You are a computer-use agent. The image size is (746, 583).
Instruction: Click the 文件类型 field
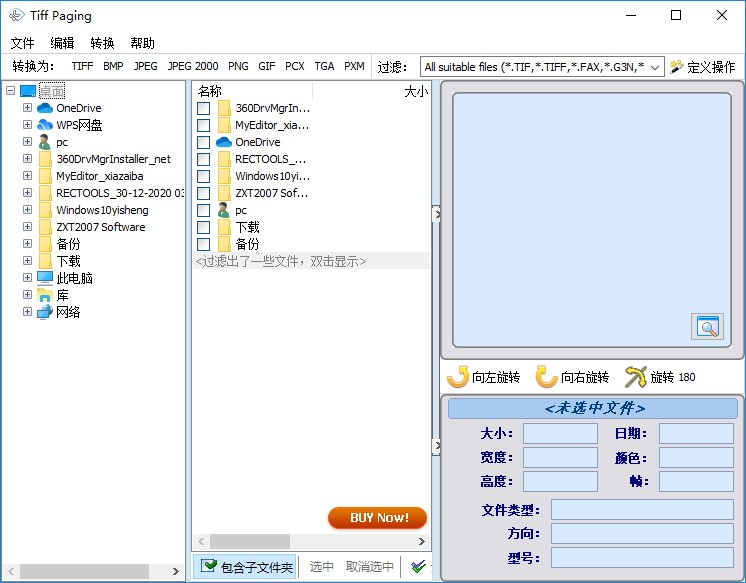(642, 510)
